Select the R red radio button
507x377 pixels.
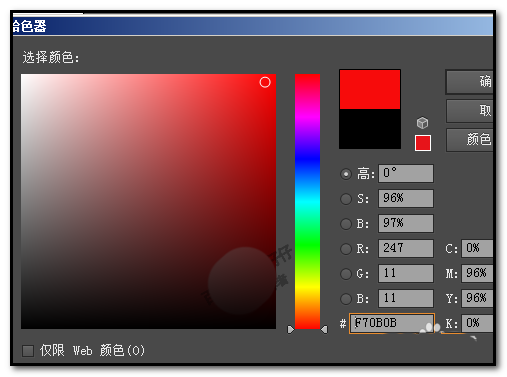346,249
